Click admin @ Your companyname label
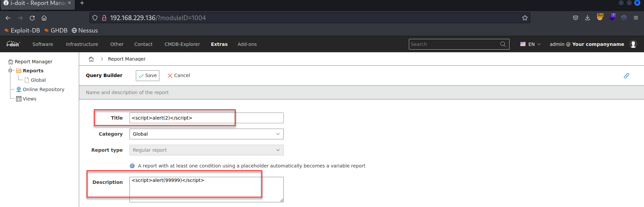This screenshot has height=207, width=644. [587, 44]
